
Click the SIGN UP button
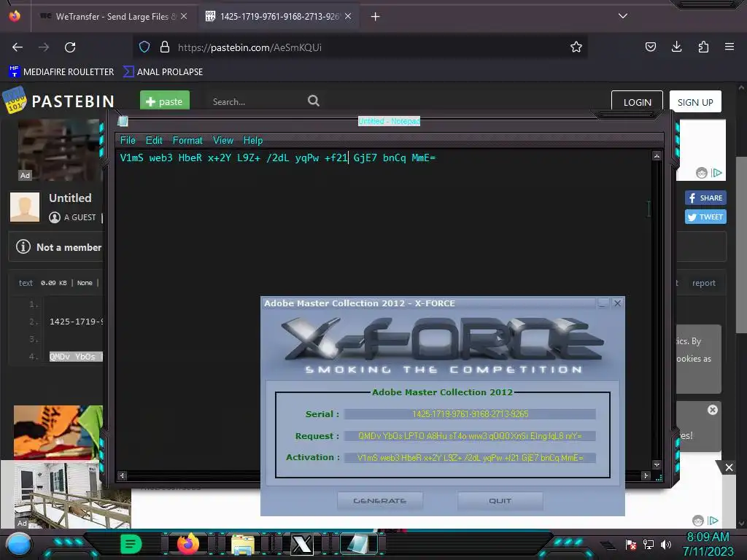coord(695,102)
